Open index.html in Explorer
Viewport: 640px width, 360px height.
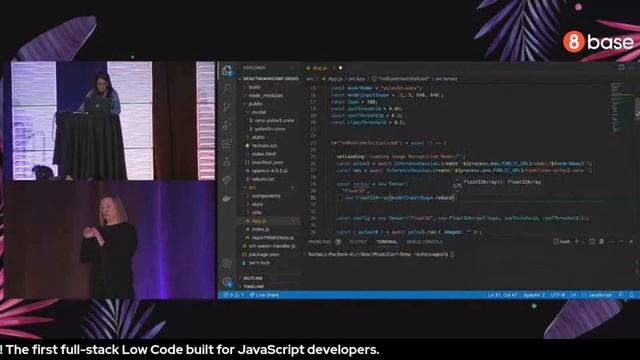(x=264, y=154)
